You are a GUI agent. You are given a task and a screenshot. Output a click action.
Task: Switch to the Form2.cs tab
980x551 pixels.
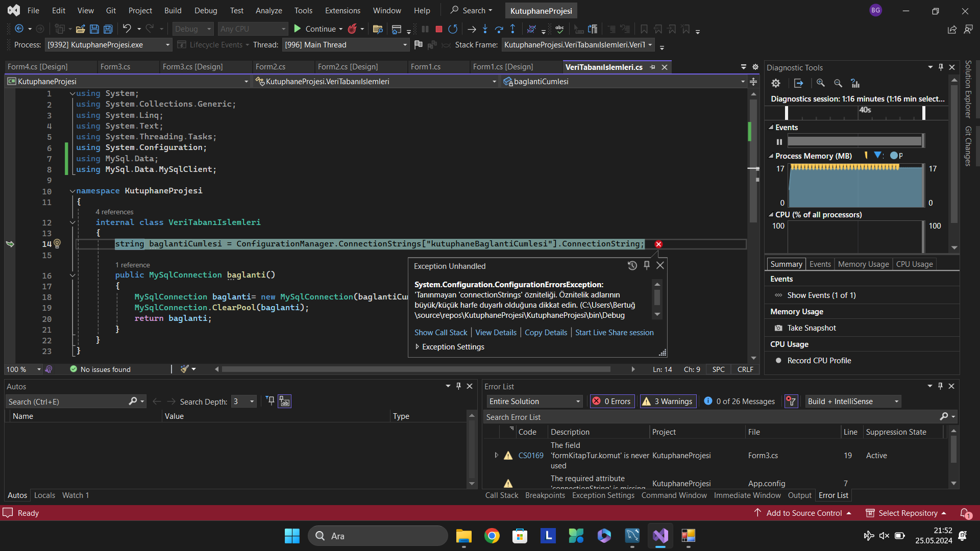click(x=271, y=67)
